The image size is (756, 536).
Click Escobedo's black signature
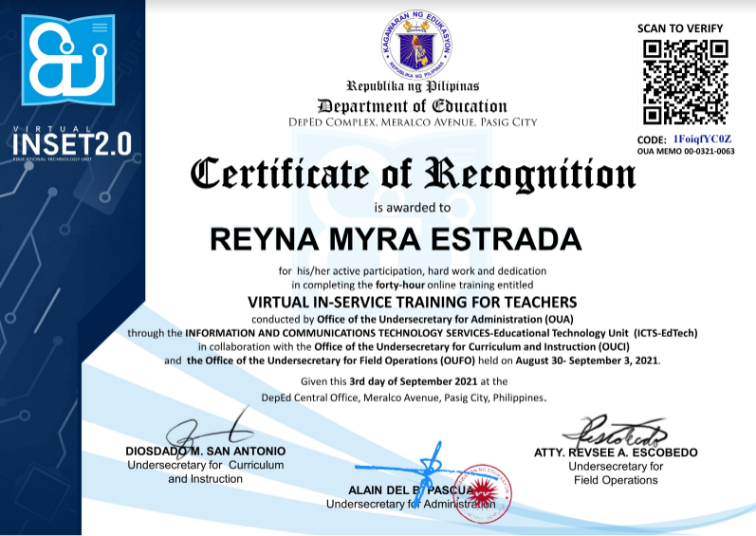[617, 431]
